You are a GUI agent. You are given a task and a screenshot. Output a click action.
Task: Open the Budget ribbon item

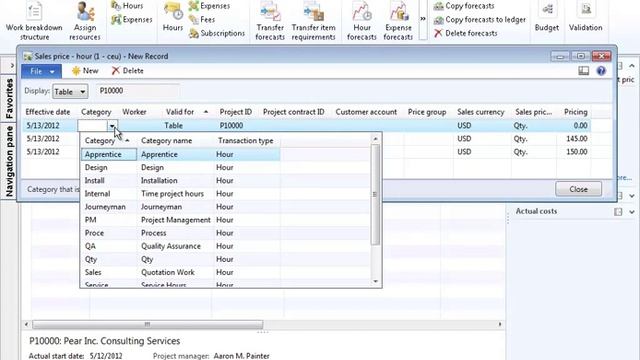(x=547, y=17)
